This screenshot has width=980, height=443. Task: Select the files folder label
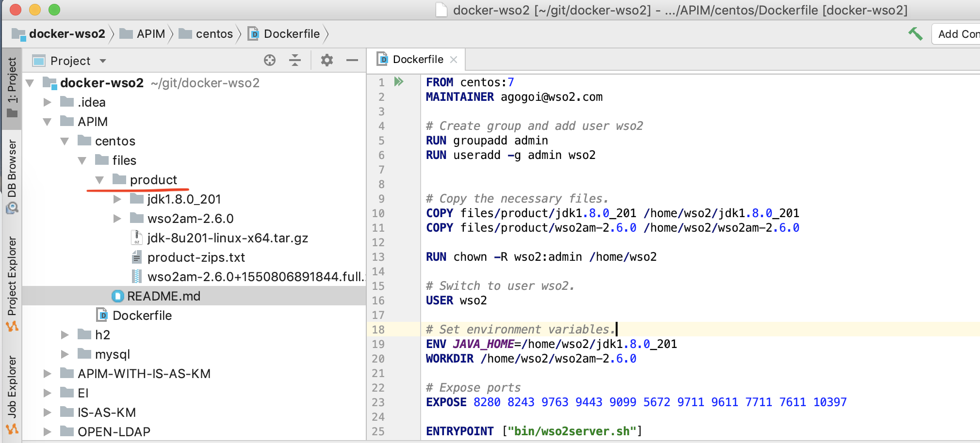coord(124,160)
